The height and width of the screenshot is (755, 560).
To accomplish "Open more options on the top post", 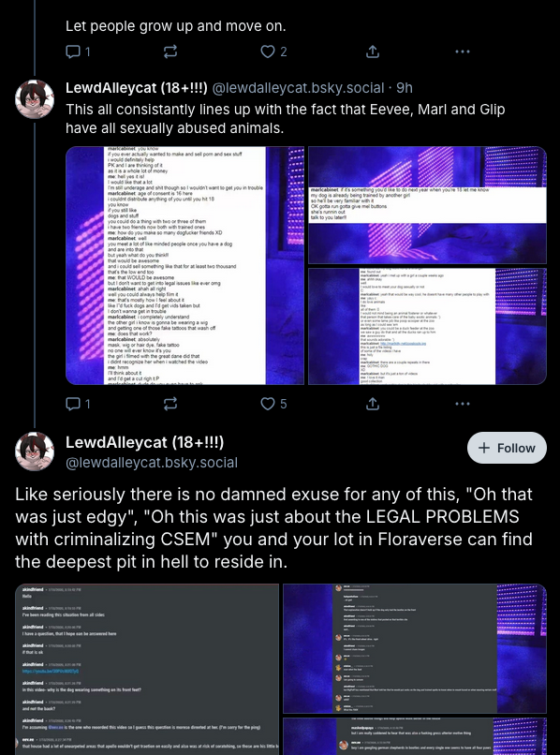I will [463, 52].
